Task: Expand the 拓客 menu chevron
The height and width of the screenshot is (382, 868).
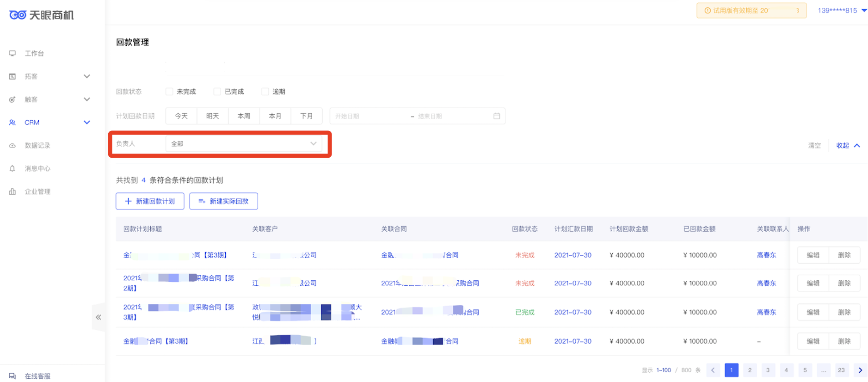Action: pos(87,76)
